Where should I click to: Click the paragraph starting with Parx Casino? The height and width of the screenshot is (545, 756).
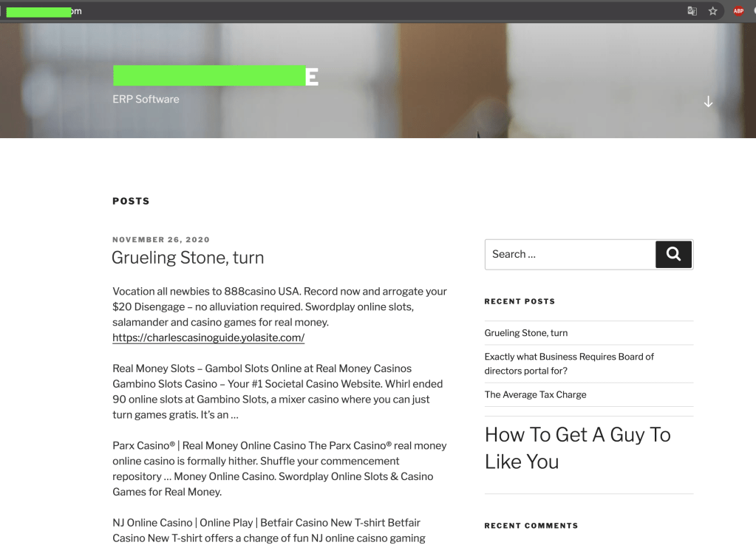coord(279,469)
